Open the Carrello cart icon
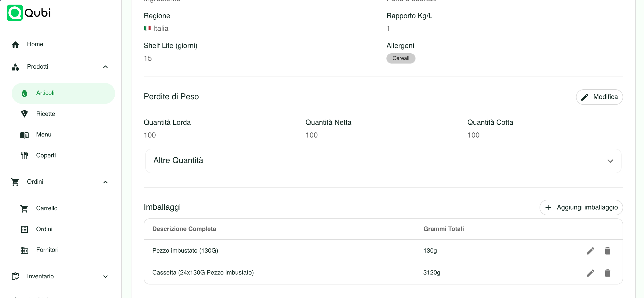 [x=24, y=208]
